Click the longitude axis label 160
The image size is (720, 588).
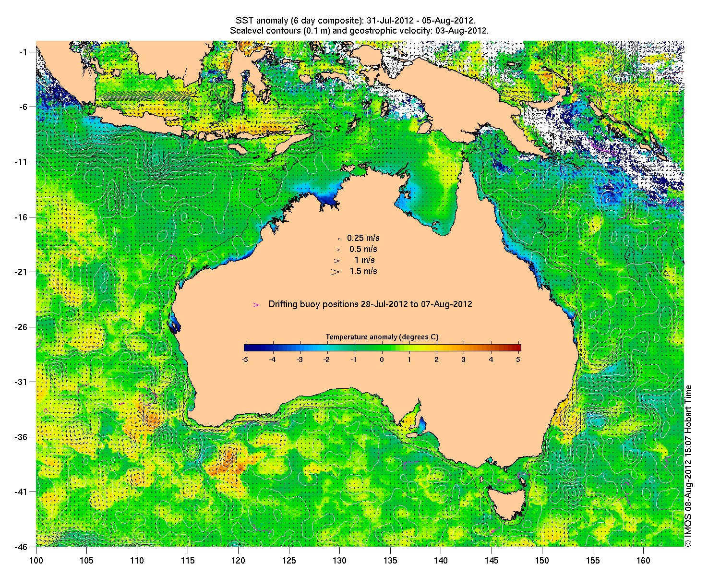[643, 561]
